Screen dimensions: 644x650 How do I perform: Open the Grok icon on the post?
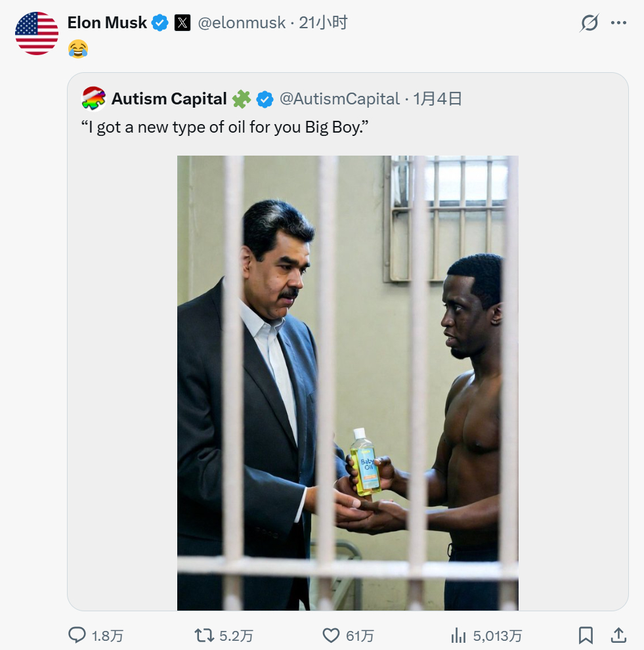(x=590, y=23)
